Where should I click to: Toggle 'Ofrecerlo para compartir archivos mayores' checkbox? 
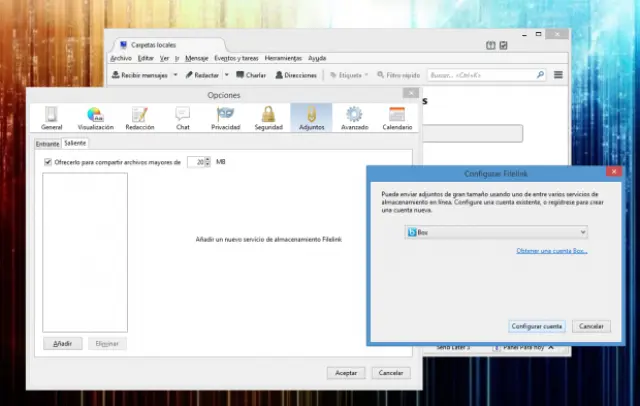tap(48, 161)
